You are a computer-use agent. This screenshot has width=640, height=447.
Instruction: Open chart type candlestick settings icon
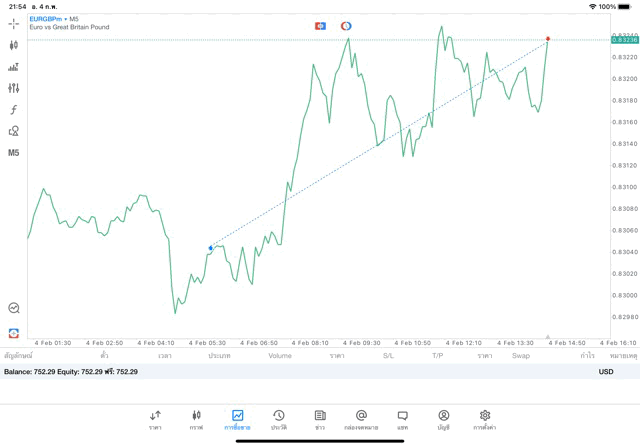pos(13,45)
